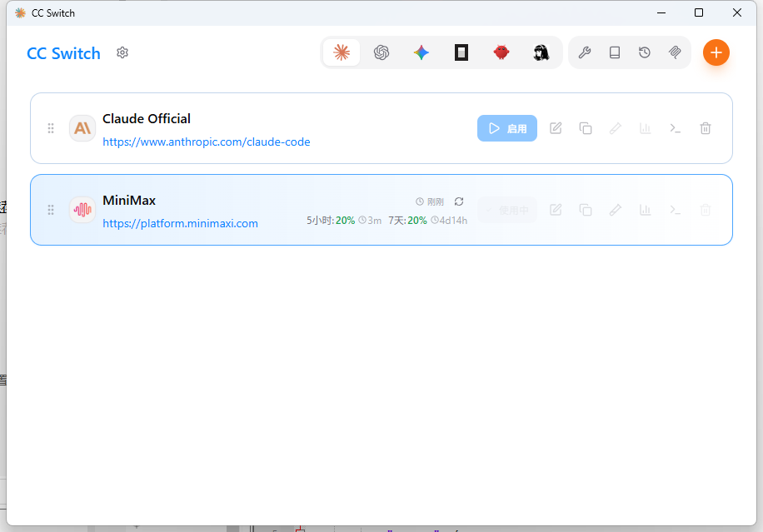This screenshot has height=532, width=763.
Task: Open the anthropic.com claude-code link
Action: pyautogui.click(x=207, y=142)
